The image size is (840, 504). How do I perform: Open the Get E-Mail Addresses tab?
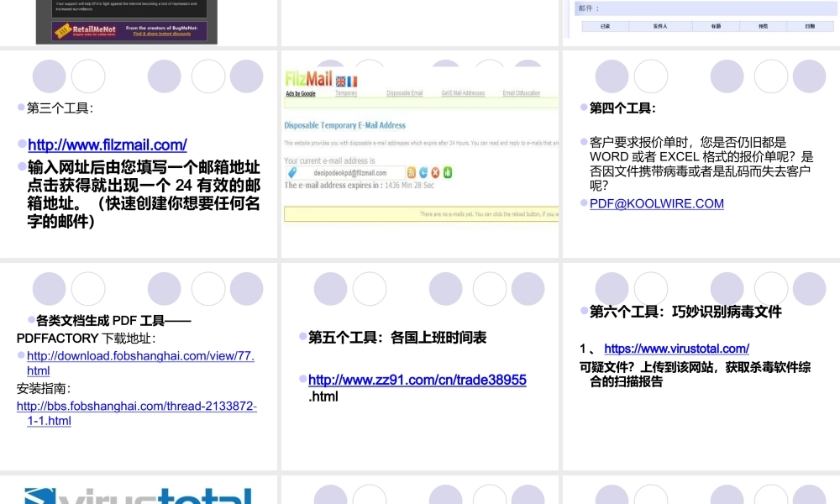point(463,93)
